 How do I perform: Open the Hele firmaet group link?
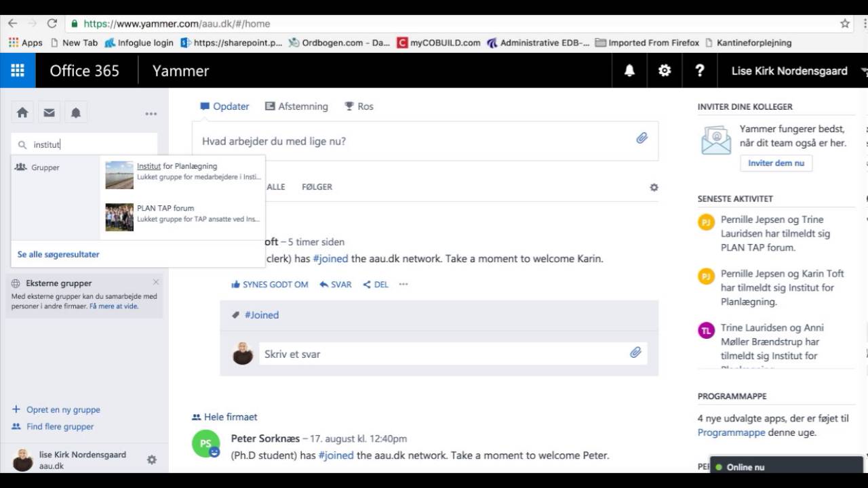[224, 417]
